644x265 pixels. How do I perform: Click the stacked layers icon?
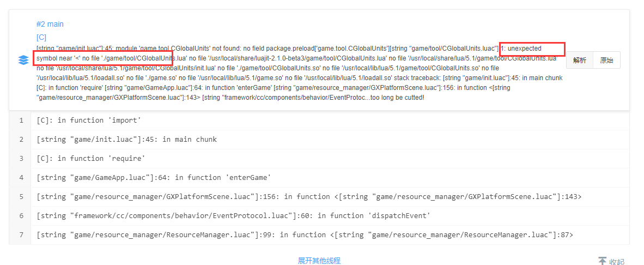pos(23,60)
